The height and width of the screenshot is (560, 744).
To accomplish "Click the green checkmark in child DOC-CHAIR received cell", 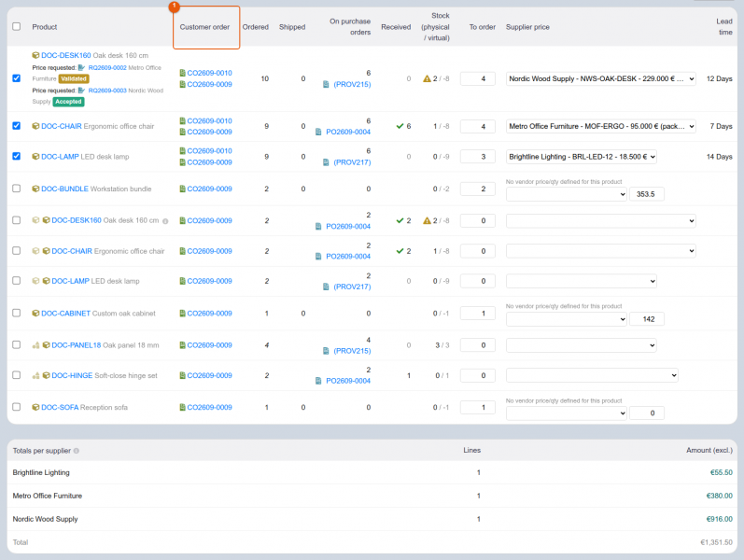I will pos(400,251).
